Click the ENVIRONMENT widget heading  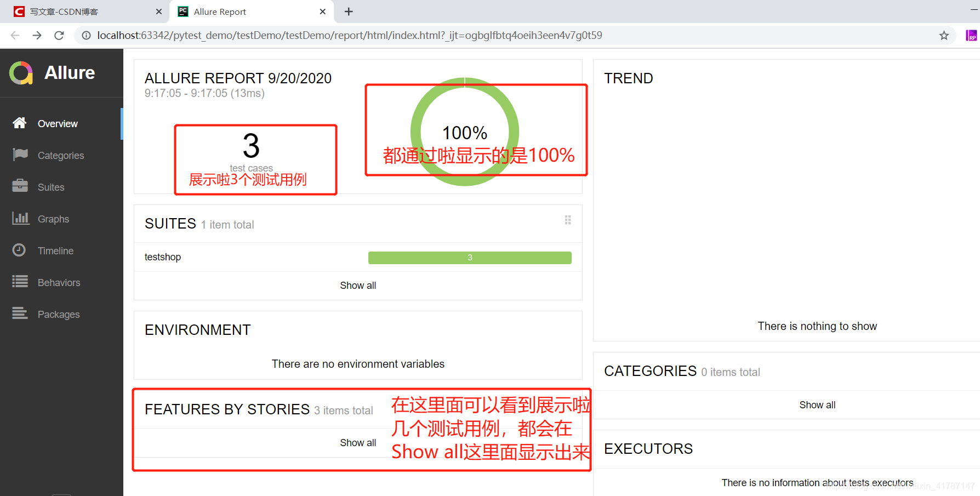[198, 330]
